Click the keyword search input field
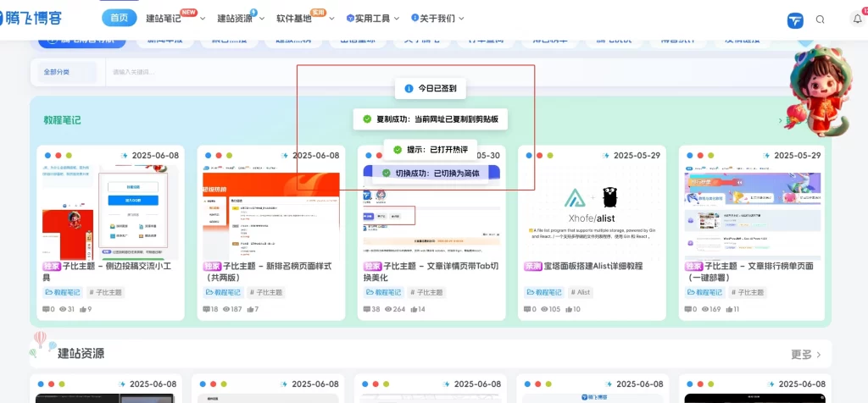The image size is (868, 403). pyautogui.click(x=254, y=72)
